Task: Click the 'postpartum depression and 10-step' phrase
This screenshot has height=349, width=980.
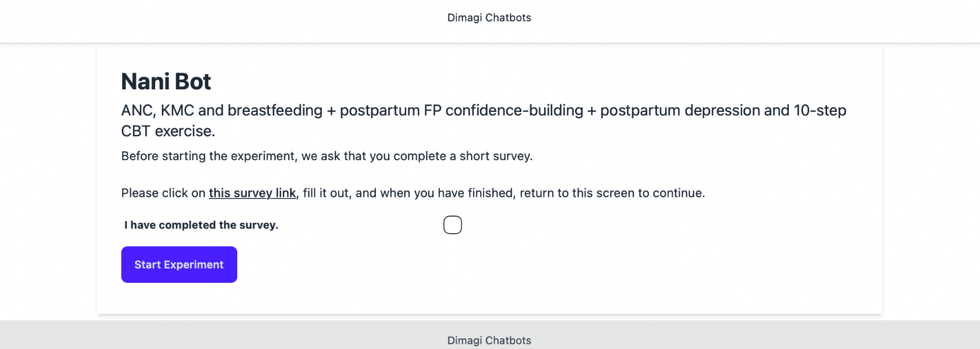Action: pos(723,110)
